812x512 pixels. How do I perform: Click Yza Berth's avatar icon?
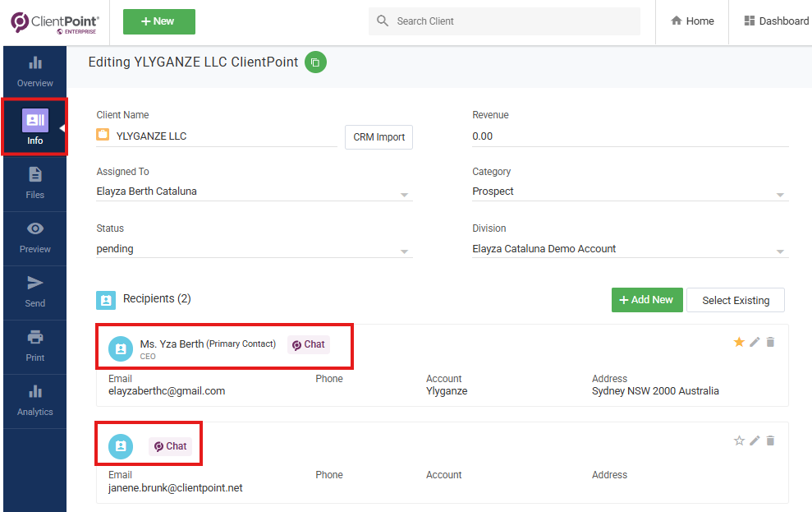[121, 348]
